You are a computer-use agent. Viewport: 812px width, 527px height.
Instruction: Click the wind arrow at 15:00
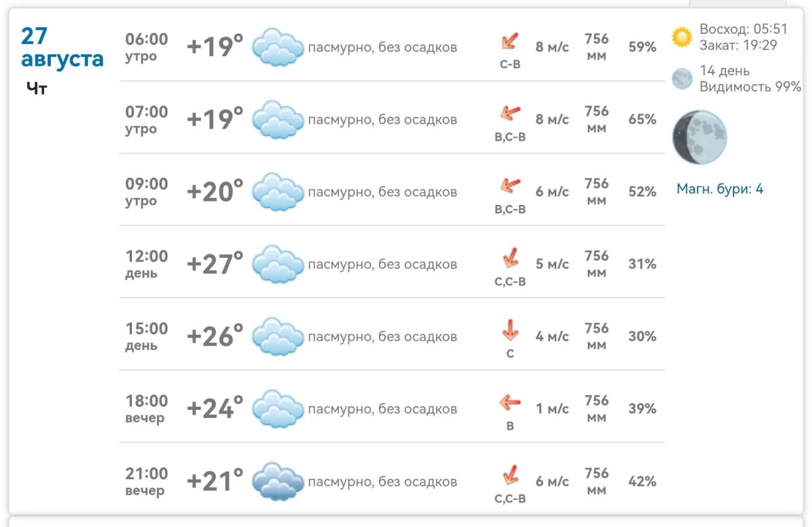click(510, 330)
